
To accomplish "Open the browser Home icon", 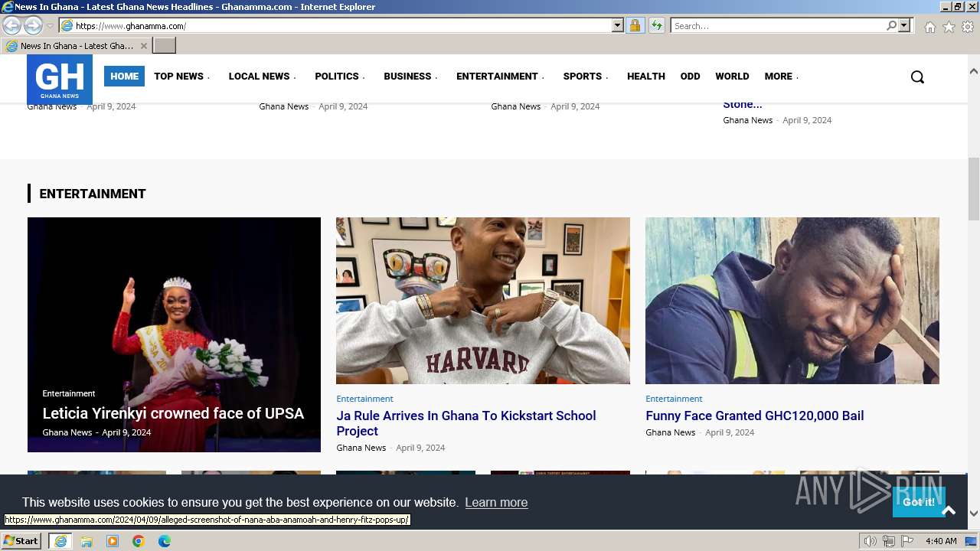I will coord(929,27).
